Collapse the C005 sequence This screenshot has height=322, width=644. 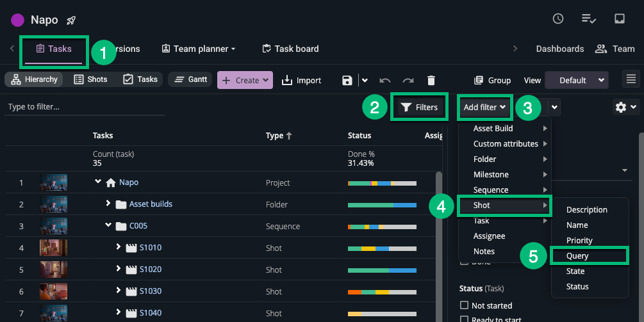pos(108,225)
